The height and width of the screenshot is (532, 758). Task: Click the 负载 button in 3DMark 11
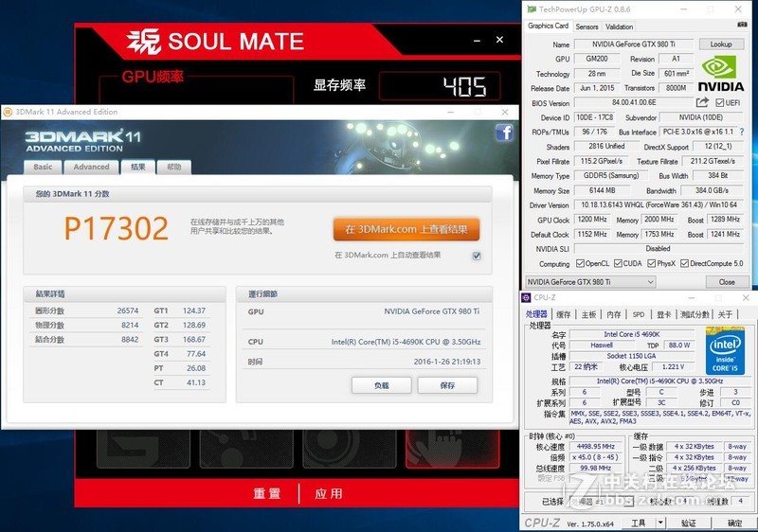tap(382, 385)
